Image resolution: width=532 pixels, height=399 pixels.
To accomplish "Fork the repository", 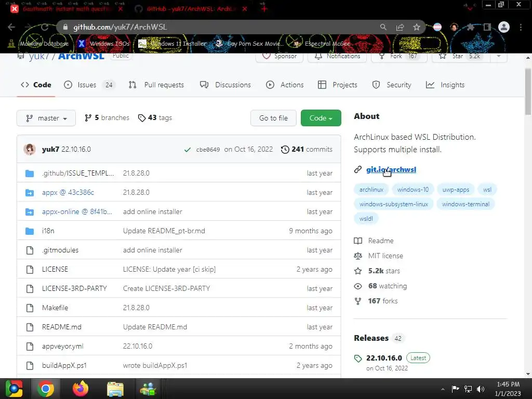I will pyautogui.click(x=398, y=56).
